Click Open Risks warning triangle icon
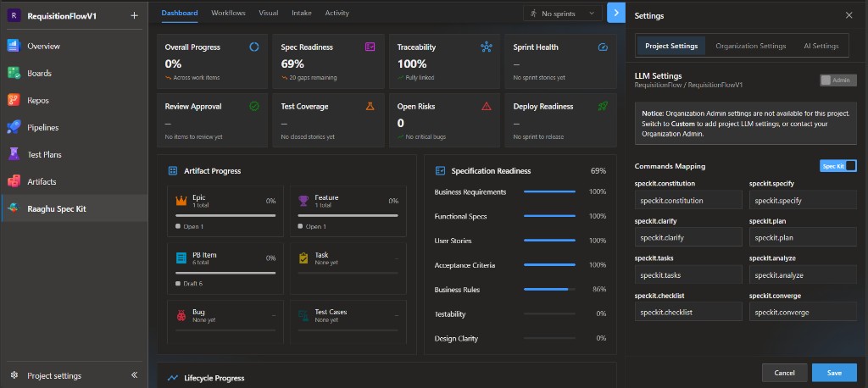868x388 pixels. click(487, 106)
